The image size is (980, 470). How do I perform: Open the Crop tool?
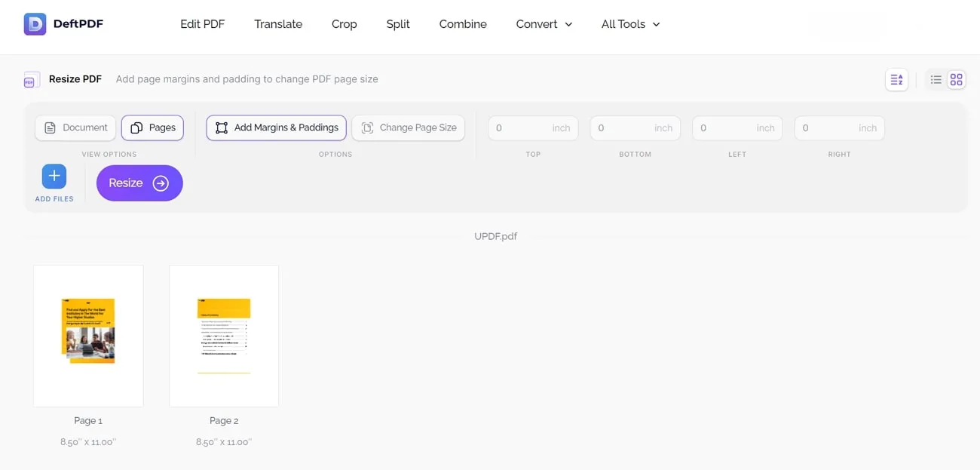(x=345, y=24)
